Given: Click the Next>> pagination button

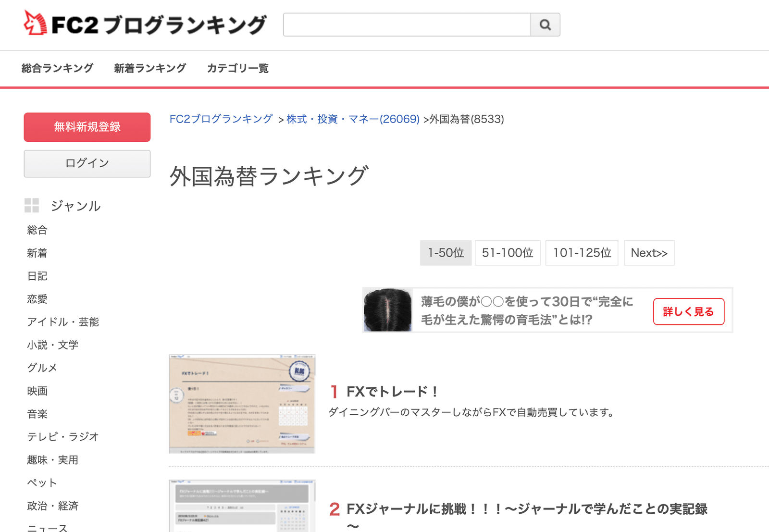Looking at the screenshot, I should tap(649, 253).
